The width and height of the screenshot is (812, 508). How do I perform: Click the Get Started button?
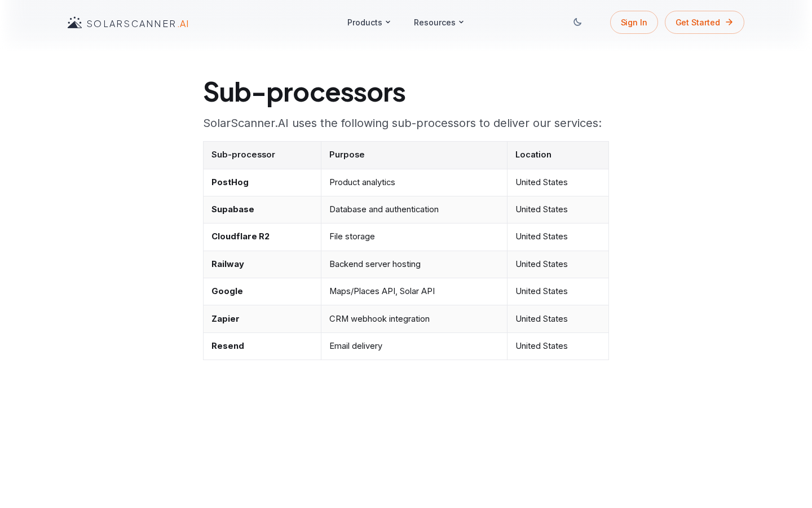point(704,23)
